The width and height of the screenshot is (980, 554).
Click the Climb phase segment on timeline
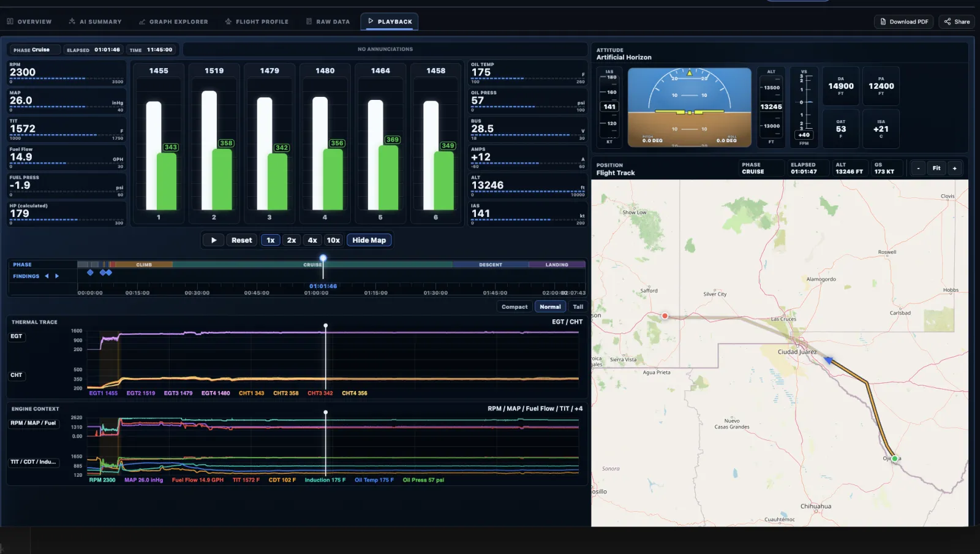[144, 265]
